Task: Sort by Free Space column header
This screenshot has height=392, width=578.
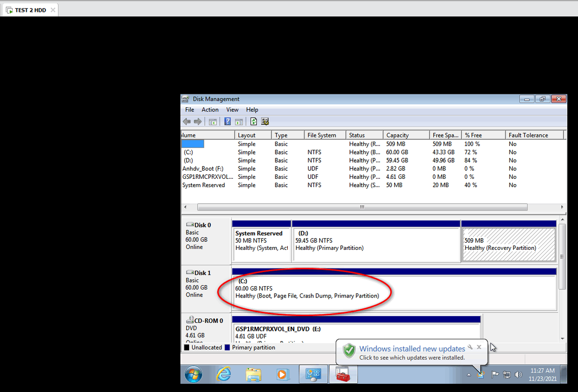Action: pos(445,135)
